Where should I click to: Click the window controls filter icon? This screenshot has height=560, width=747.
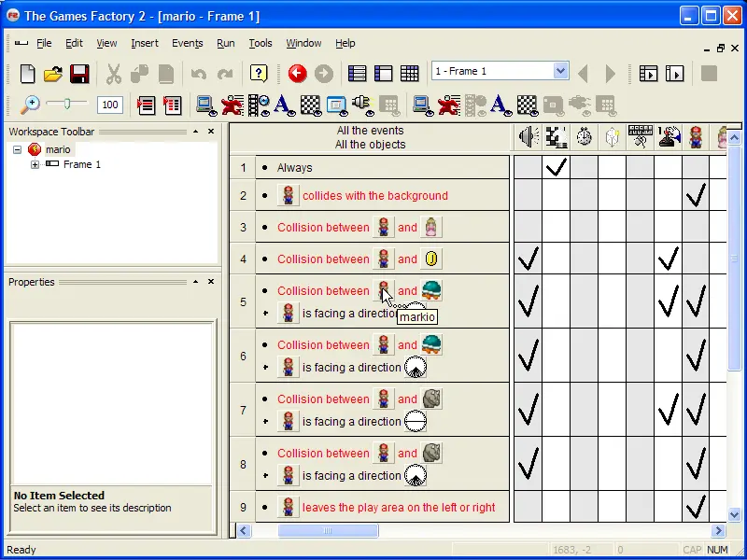337,105
